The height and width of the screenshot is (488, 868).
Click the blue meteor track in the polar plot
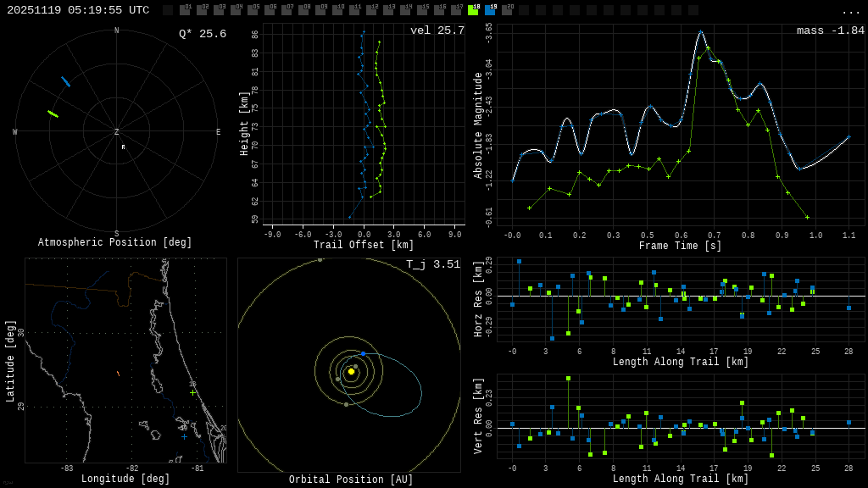pyautogui.click(x=65, y=81)
